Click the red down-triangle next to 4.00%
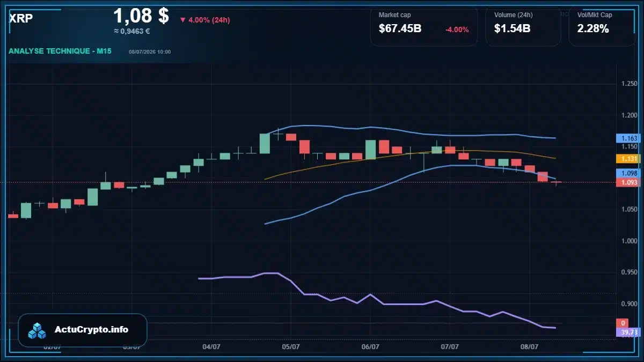Image resolution: width=644 pixels, height=362 pixels. coord(182,20)
